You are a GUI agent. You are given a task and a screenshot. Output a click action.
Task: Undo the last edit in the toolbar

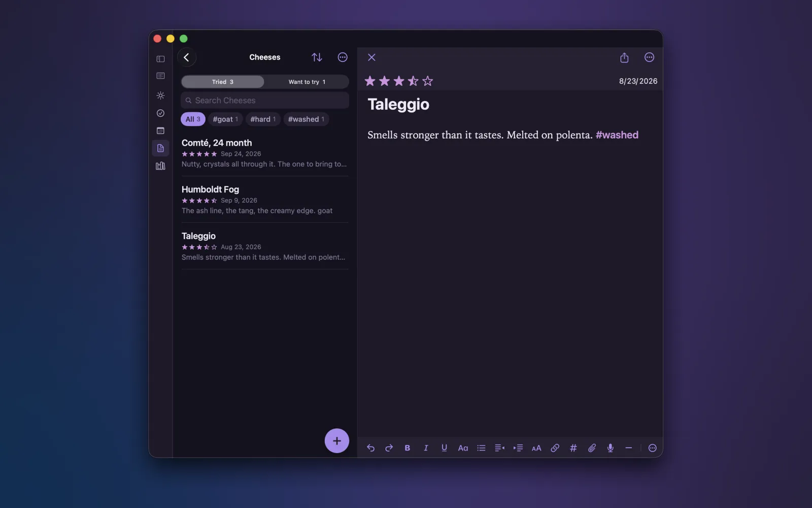click(370, 448)
